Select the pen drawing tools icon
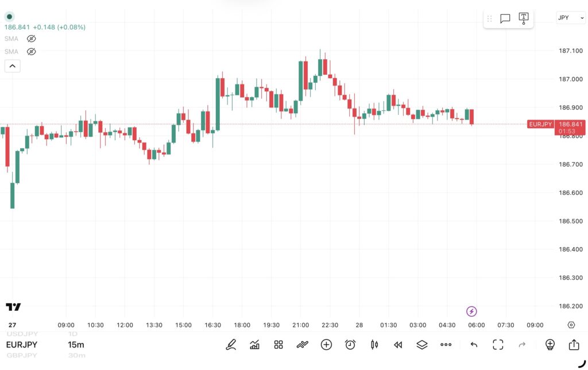The width and height of the screenshot is (588, 370). coord(231,345)
